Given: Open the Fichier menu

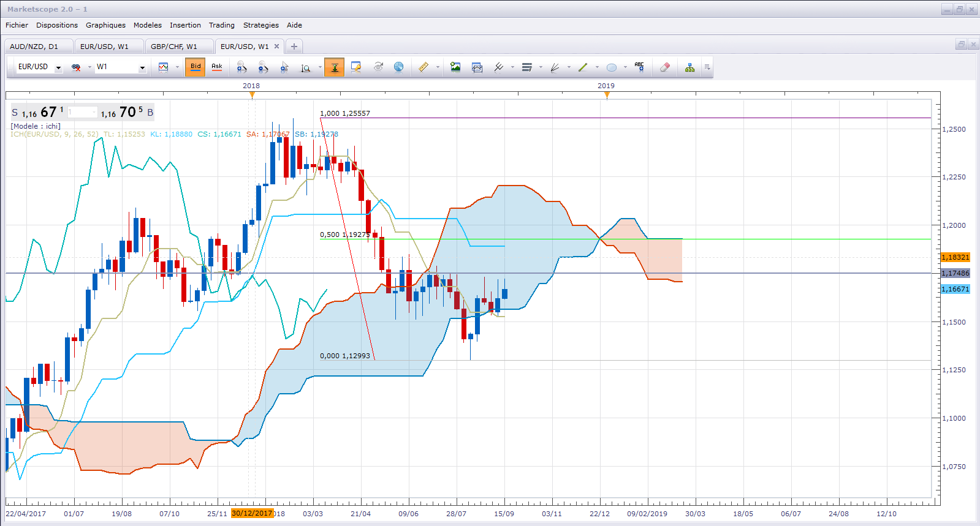Looking at the screenshot, I should 17,25.
